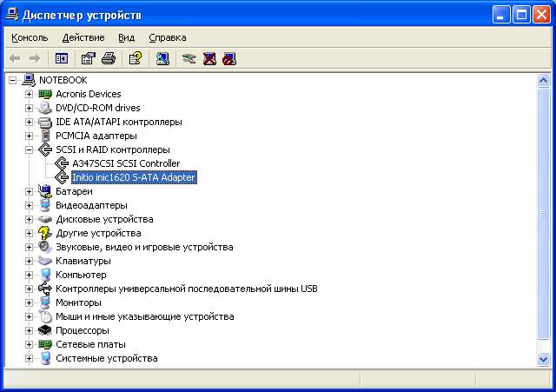Click the Update driver toolbar icon

pos(189,58)
